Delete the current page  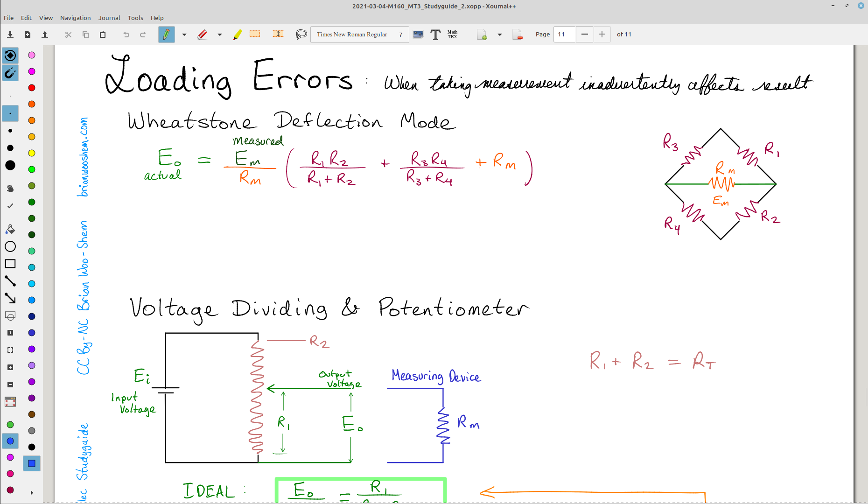tap(518, 34)
